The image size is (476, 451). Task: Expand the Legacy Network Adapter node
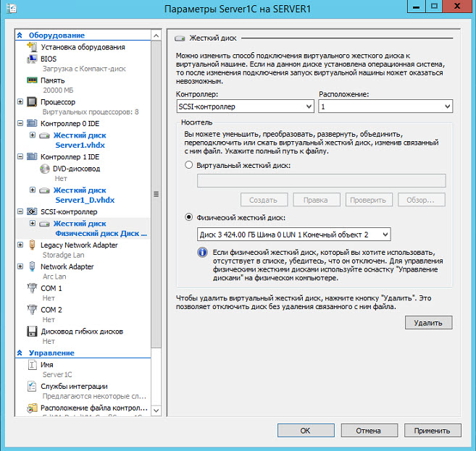(20, 245)
